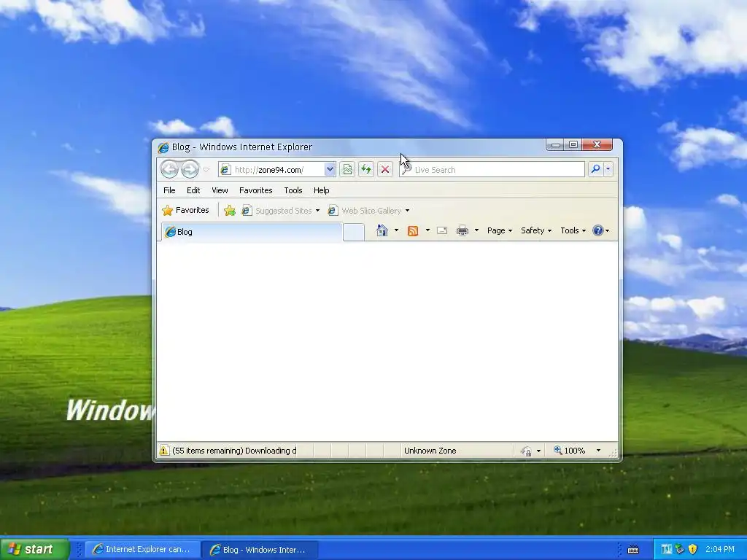Open the Tools menu in menu bar

click(293, 190)
